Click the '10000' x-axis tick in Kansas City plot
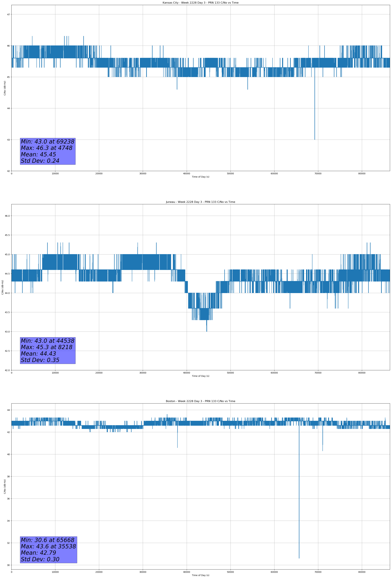This screenshot has height=578, width=392. [55, 174]
